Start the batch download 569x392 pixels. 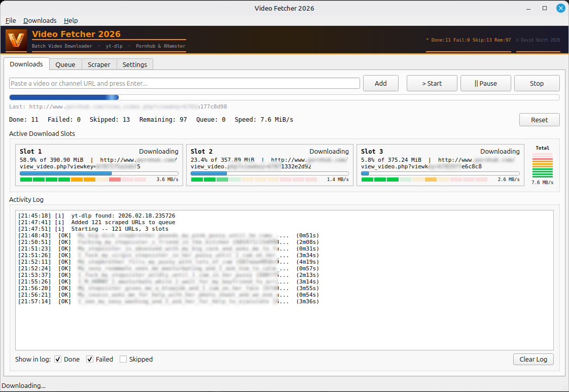click(x=432, y=83)
